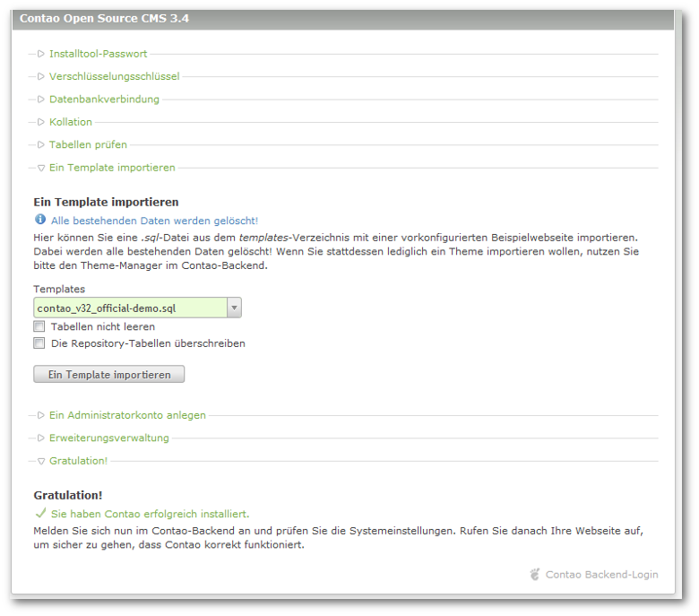The width and height of the screenshot is (699, 616).
Task: Click the Contao Open Source CMS 3.4 header
Action: [x=104, y=18]
